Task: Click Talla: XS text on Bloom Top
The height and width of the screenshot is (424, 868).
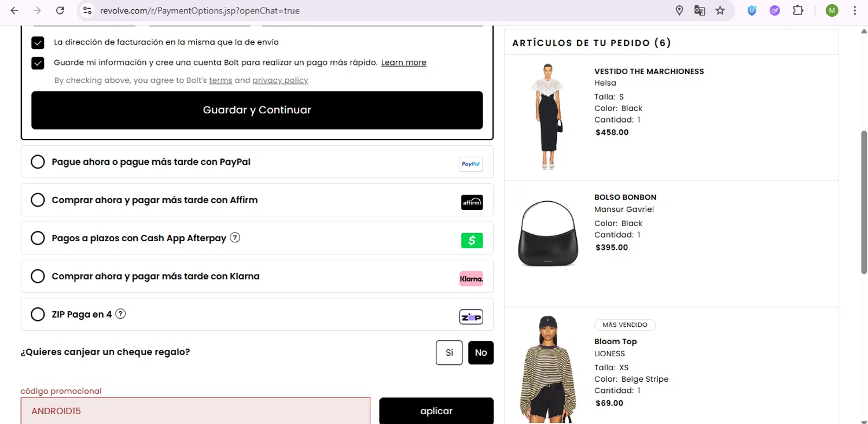Action: click(x=611, y=368)
